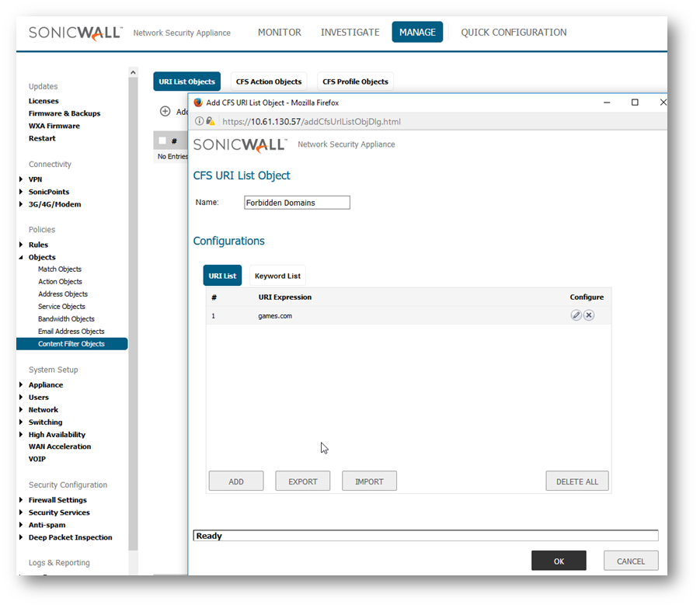Click the Firefox icon in dialog title bar

pyautogui.click(x=198, y=102)
